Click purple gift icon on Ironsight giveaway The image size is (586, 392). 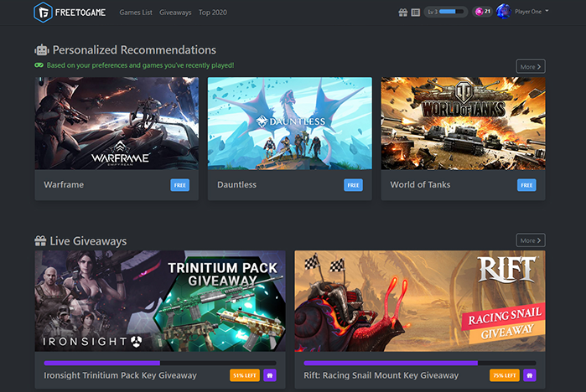(270, 375)
